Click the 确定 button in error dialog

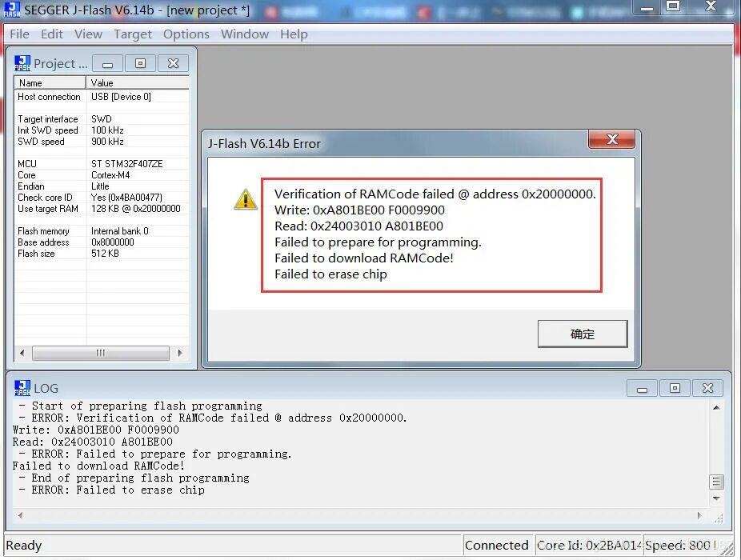pos(583,334)
